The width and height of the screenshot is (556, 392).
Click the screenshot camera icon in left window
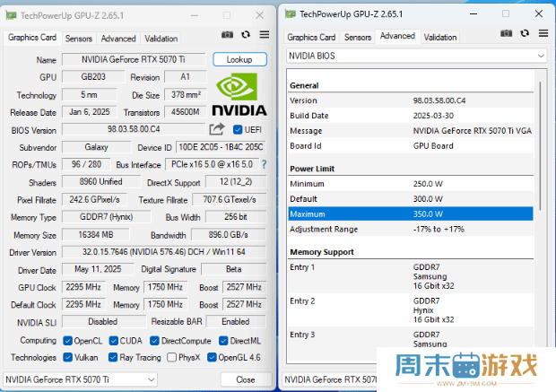click(x=228, y=35)
